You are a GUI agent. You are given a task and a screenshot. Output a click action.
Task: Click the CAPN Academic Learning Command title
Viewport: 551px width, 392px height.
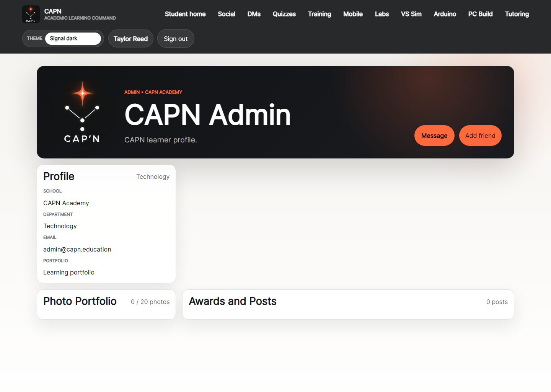click(x=80, y=14)
